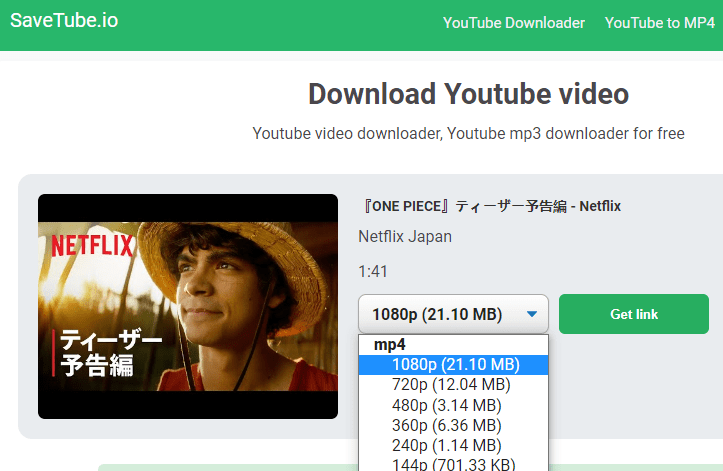Viewport: 723px width, 471px height.
Task: Select the 360p (6.36 MB) option
Action: 447,425
